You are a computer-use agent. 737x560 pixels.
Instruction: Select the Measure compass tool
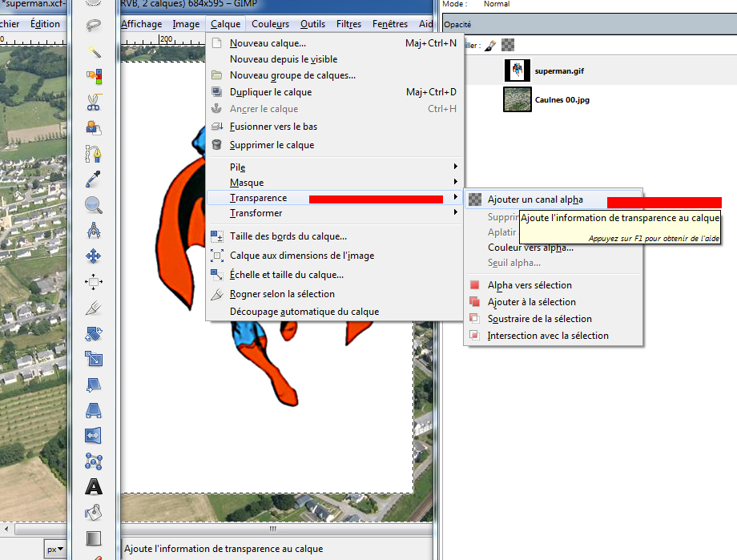click(94, 231)
